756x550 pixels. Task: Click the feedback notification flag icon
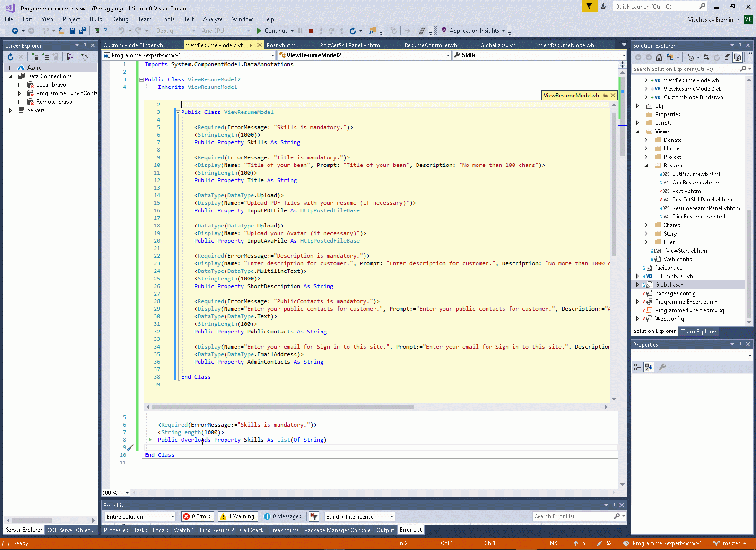coord(589,6)
